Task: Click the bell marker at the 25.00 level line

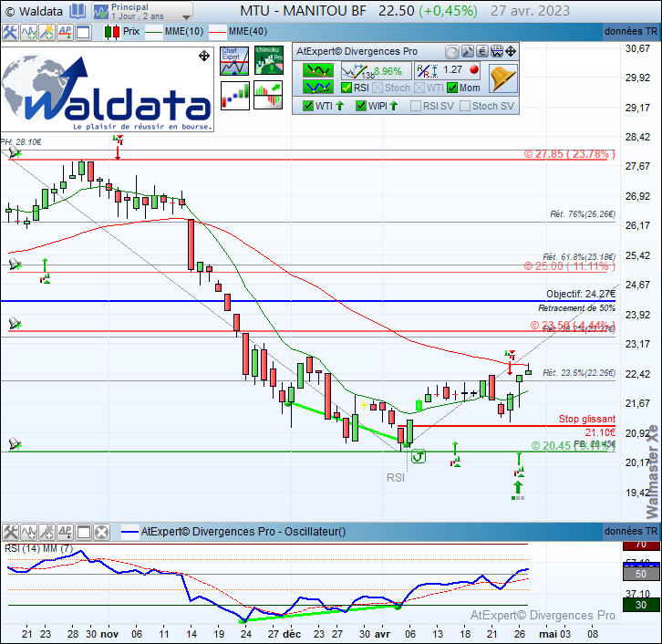Action: [x=15, y=265]
